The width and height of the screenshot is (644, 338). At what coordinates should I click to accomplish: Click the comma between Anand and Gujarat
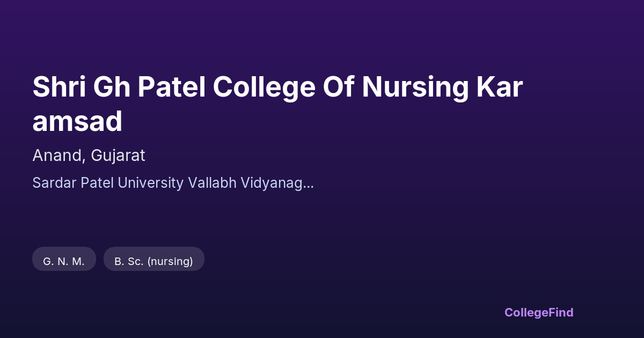click(85, 160)
